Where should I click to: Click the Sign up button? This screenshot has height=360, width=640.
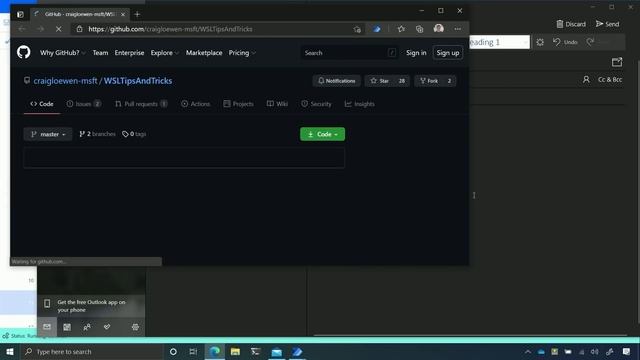tap(448, 53)
